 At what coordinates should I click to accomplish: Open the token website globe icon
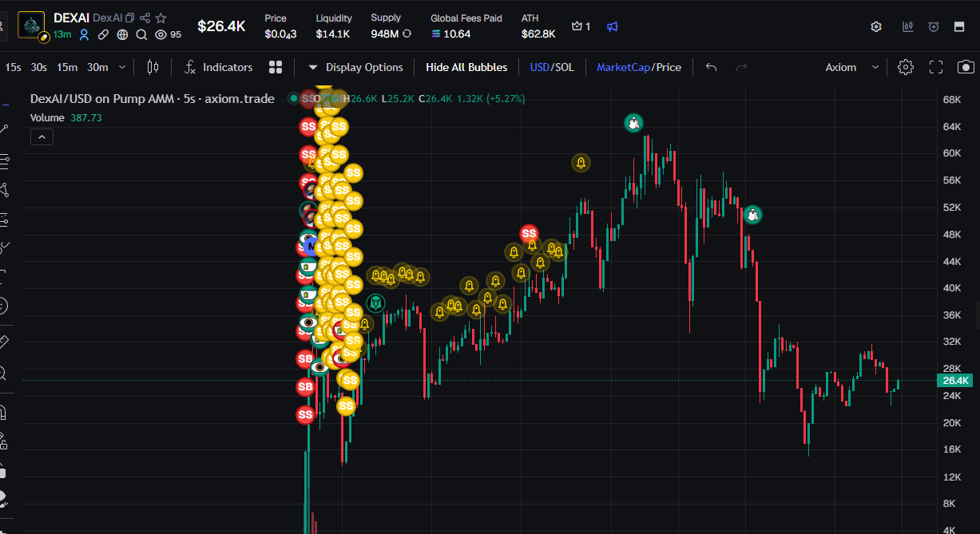pyautogui.click(x=122, y=34)
